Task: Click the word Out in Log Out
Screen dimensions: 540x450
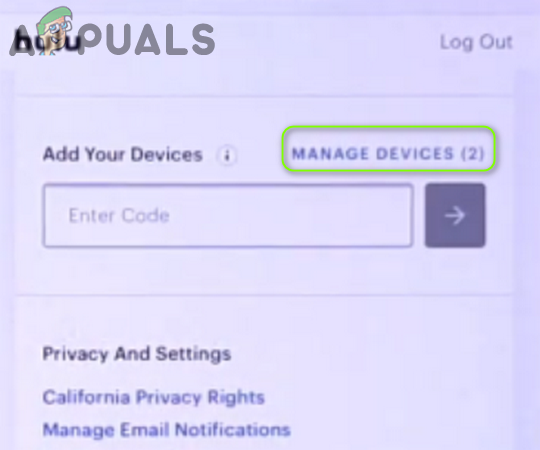Action: [x=496, y=42]
